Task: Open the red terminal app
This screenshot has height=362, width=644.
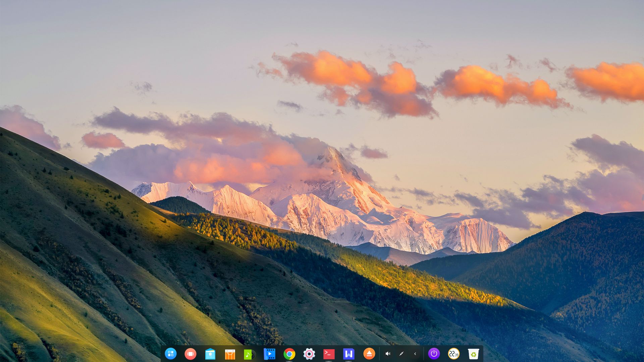Action: pyautogui.click(x=329, y=354)
